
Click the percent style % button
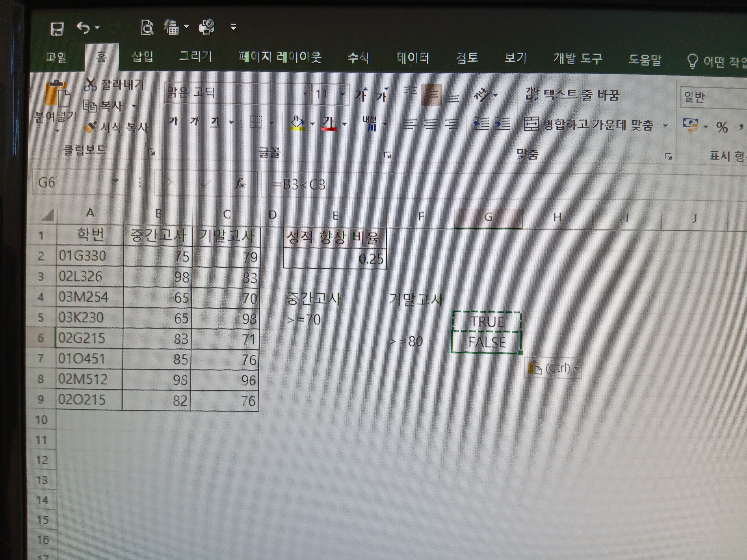pyautogui.click(x=722, y=127)
